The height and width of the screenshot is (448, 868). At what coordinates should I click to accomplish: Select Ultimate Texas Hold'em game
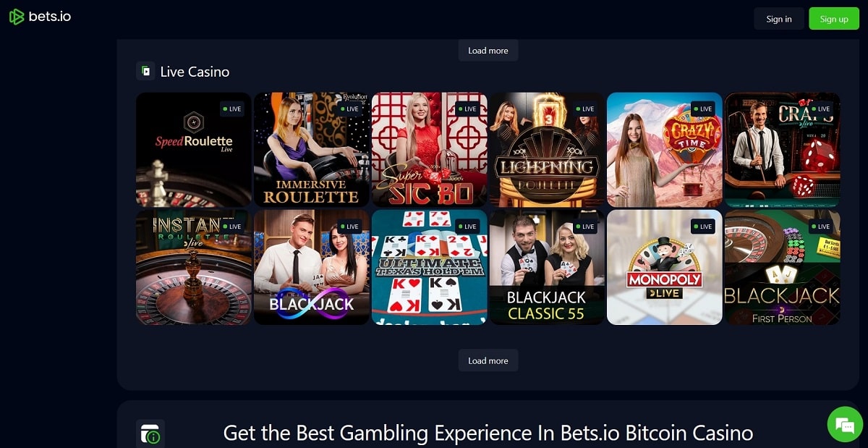(430, 268)
